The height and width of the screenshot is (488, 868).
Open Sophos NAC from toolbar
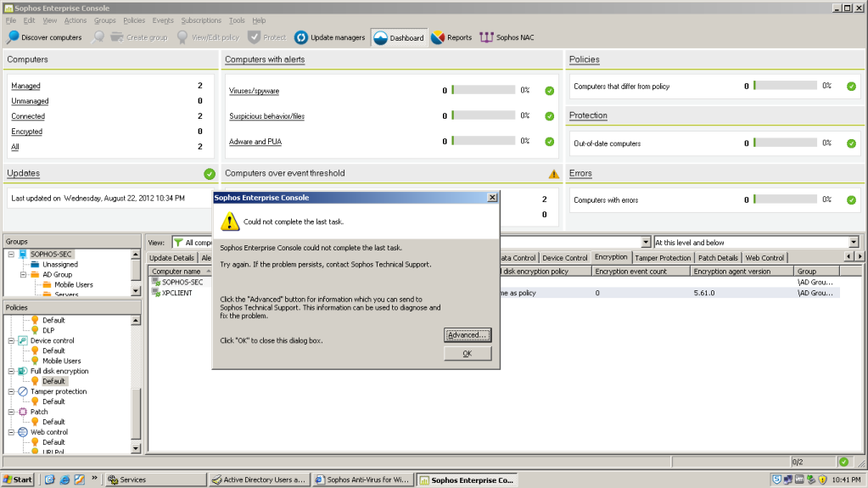point(507,37)
